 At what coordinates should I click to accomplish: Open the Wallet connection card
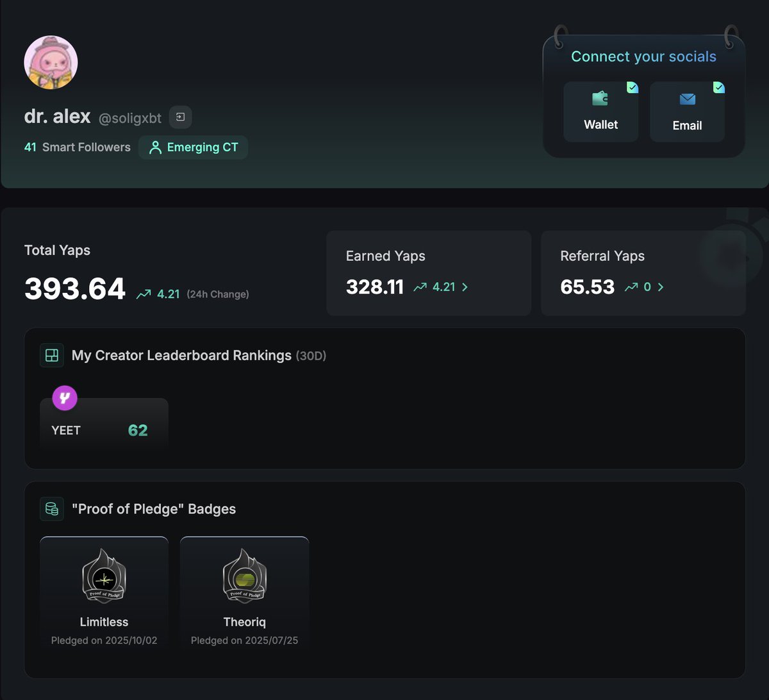600,111
